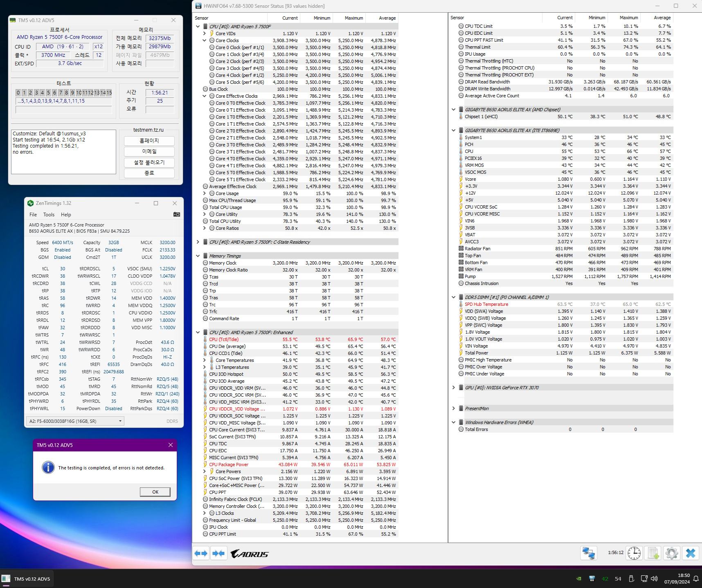This screenshot has width=702, height=588.
Task: Collapse the Memory Timings sensor group
Action: point(198,256)
